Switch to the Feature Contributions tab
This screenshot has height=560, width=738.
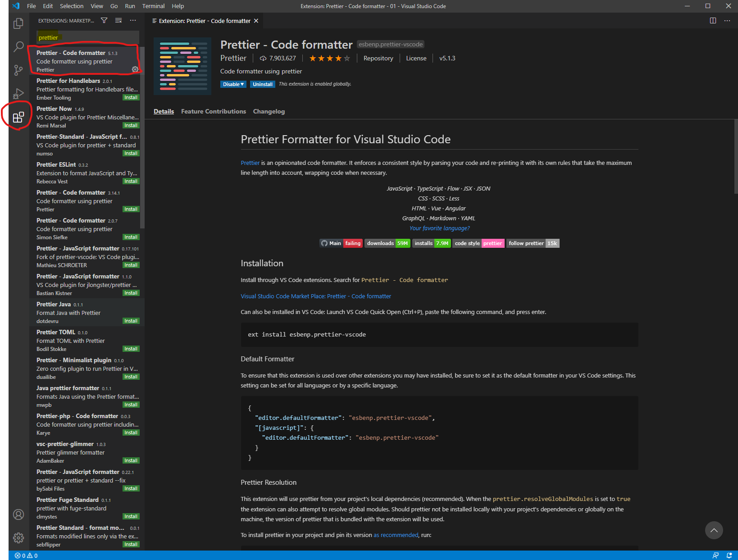tap(214, 111)
